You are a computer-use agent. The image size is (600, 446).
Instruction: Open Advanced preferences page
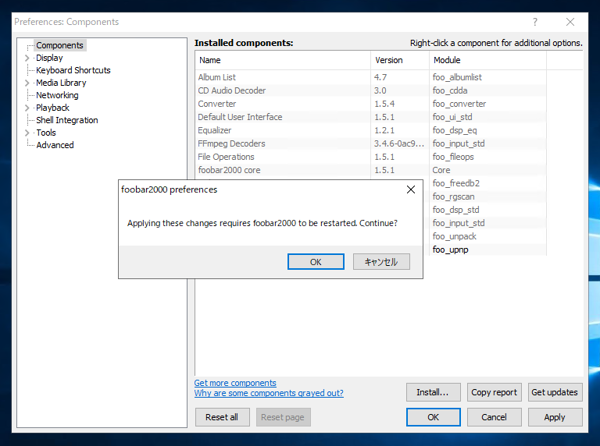pyautogui.click(x=55, y=145)
